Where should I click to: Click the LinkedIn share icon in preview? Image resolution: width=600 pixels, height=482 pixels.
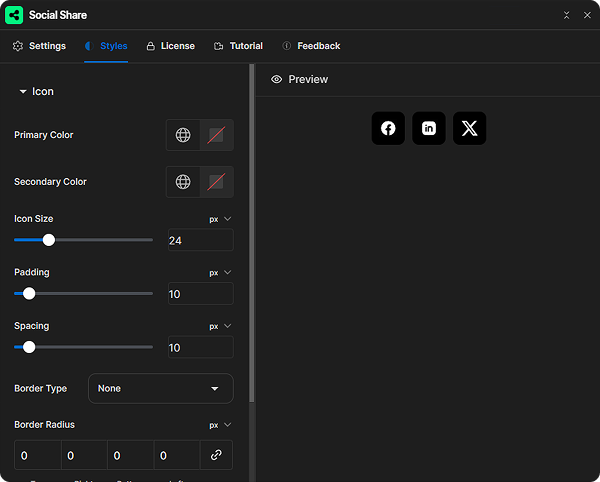(429, 128)
